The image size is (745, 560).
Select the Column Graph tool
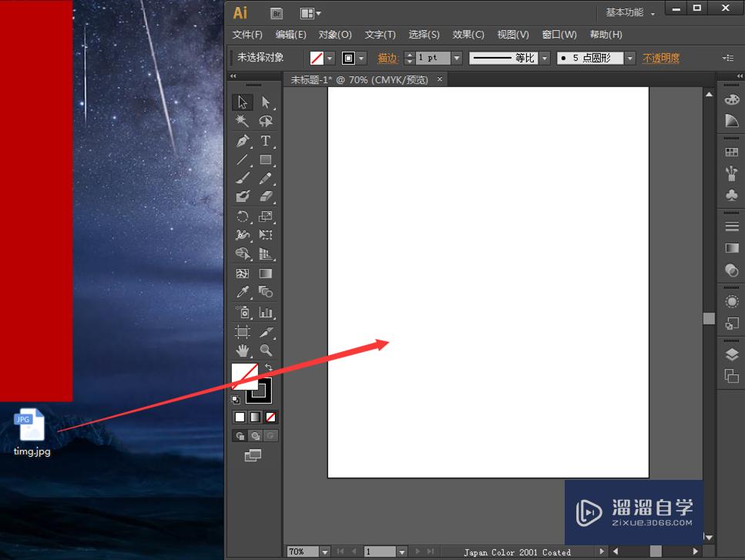(266, 312)
